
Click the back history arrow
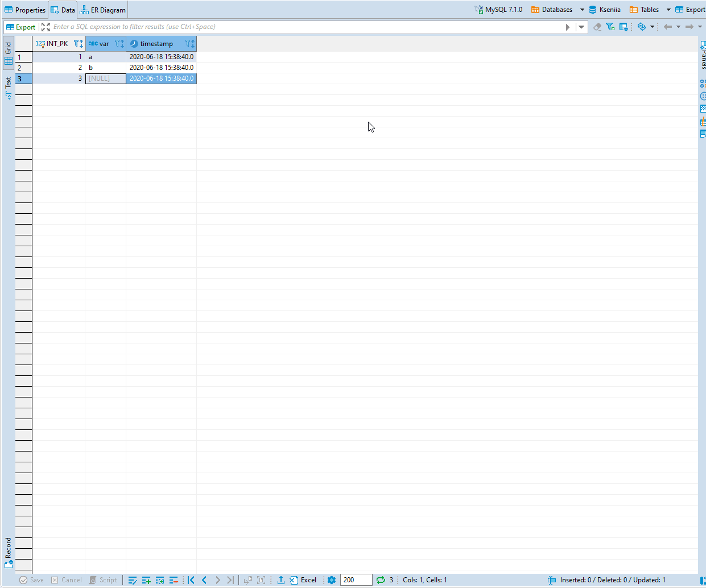pos(668,27)
